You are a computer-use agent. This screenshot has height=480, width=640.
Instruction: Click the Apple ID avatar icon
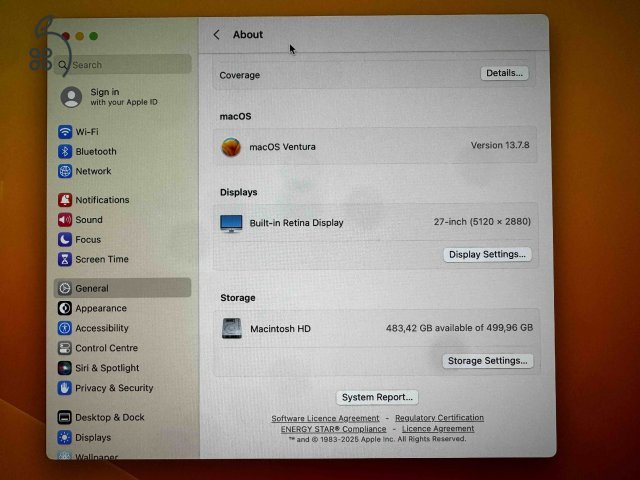tap(71, 97)
